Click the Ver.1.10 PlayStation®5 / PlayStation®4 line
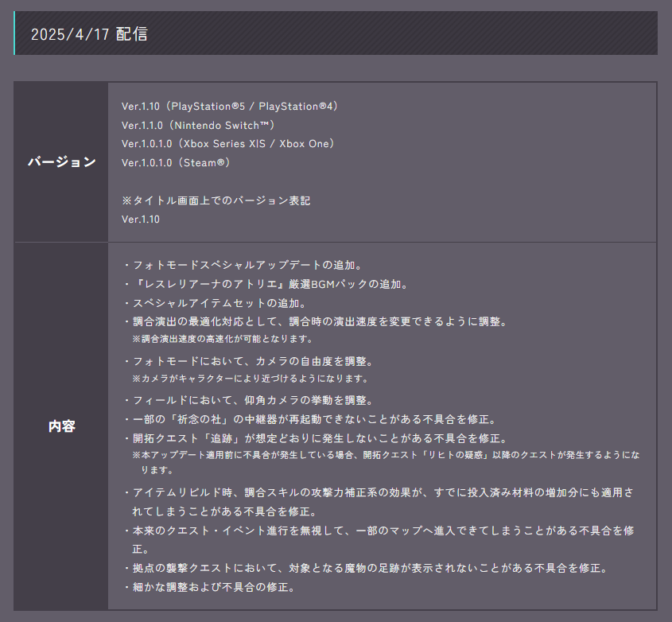This screenshot has width=672, height=622. tap(229, 107)
